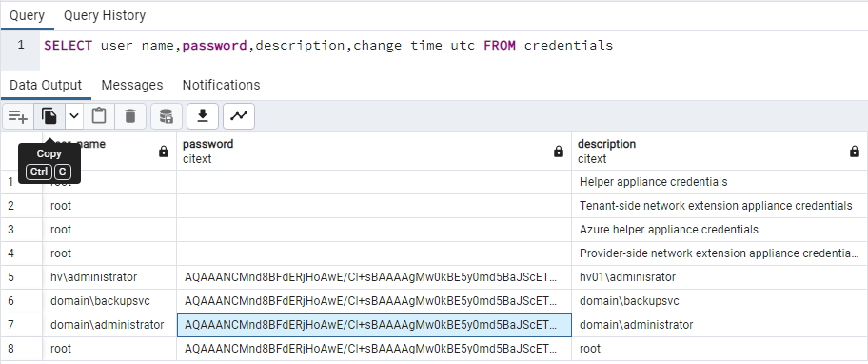
Task: Click the domain\administrator user_name cell
Action: tap(109, 325)
